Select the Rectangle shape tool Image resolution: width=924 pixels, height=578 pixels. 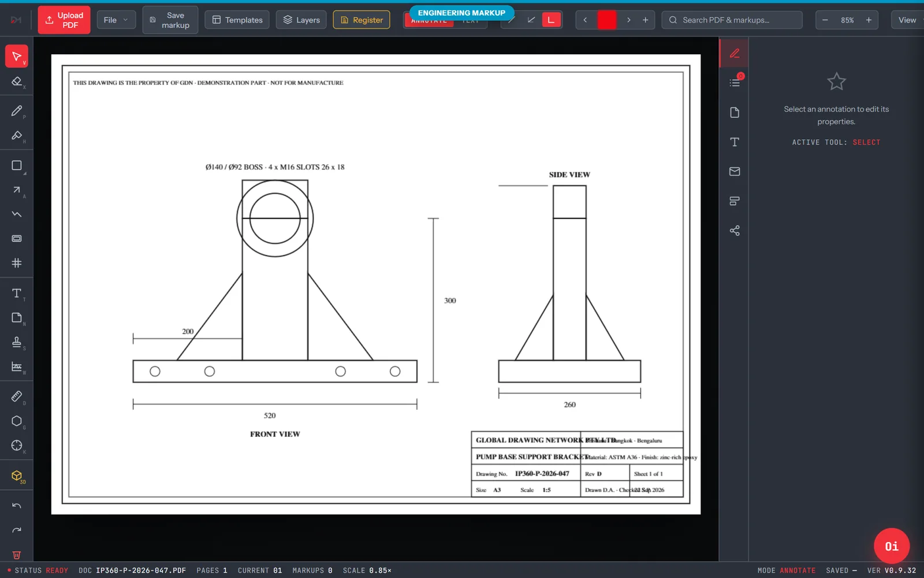[x=17, y=165]
